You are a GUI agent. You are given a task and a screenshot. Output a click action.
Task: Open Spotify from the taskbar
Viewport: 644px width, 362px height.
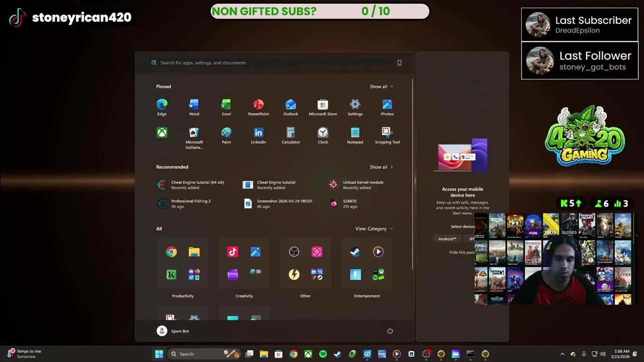[x=323, y=354]
